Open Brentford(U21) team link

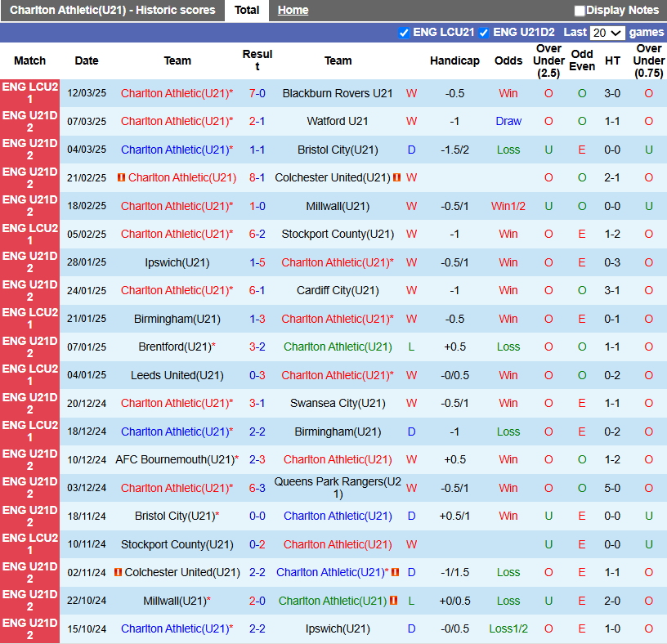177,347
